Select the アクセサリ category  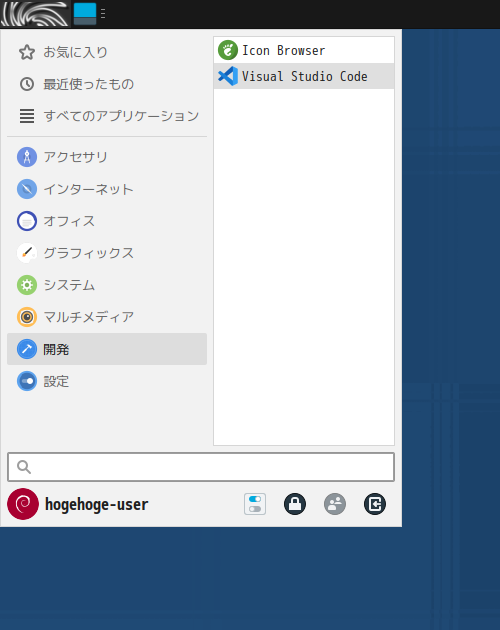[x=107, y=157]
